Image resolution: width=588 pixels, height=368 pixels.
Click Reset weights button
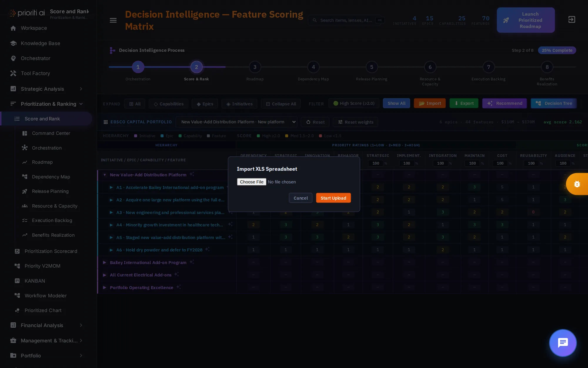(355, 122)
